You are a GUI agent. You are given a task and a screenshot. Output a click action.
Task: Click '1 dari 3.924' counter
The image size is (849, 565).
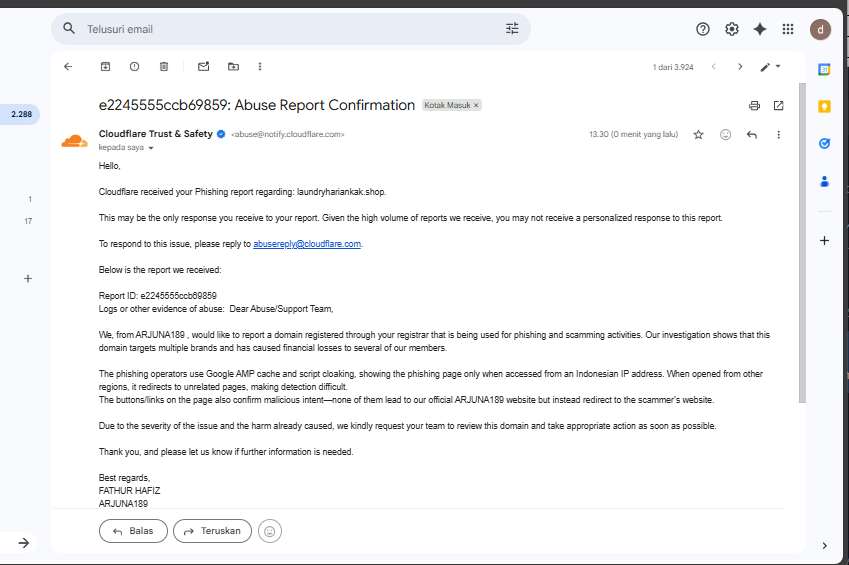tap(672, 67)
